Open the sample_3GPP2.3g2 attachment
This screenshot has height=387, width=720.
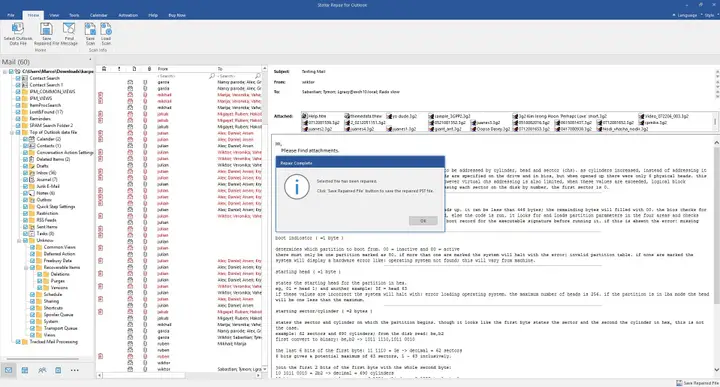(450, 116)
